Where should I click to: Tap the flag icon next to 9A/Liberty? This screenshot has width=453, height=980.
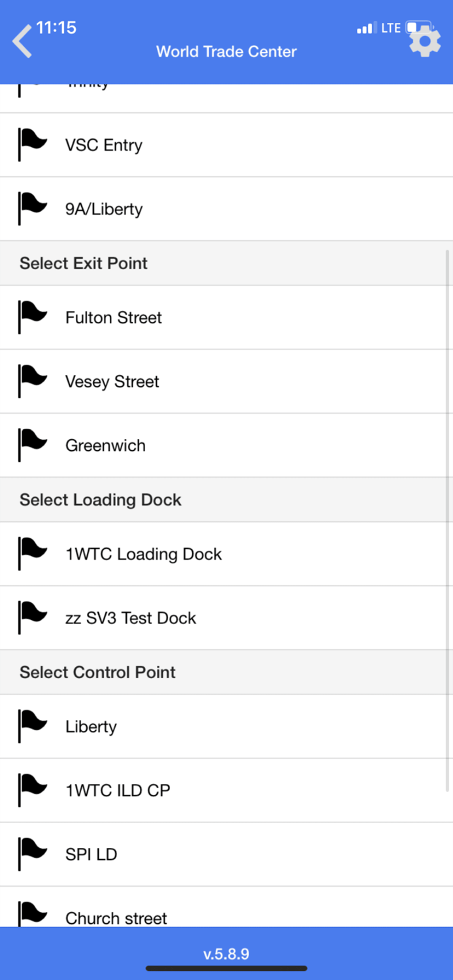pyautogui.click(x=33, y=208)
